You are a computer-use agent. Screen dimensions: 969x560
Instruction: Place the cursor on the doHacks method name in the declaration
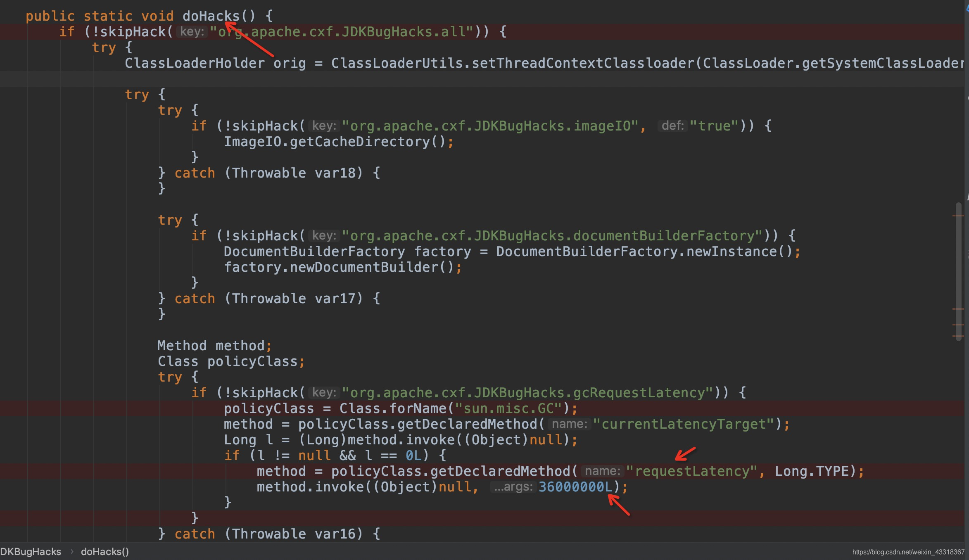click(x=211, y=16)
